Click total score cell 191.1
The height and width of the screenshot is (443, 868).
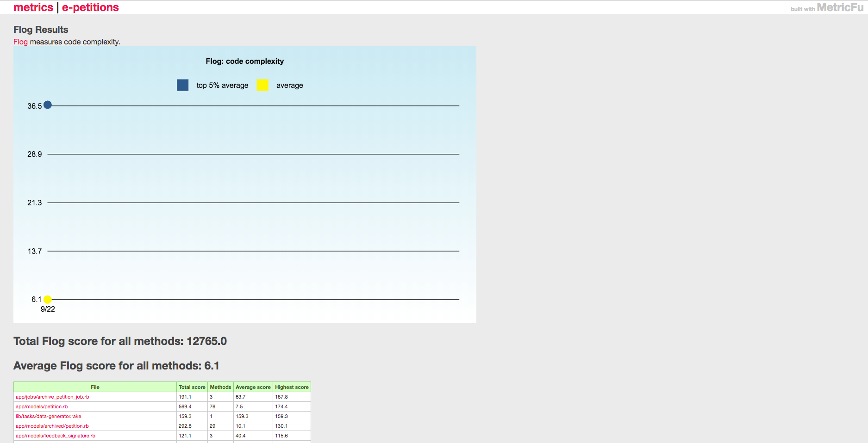point(192,397)
